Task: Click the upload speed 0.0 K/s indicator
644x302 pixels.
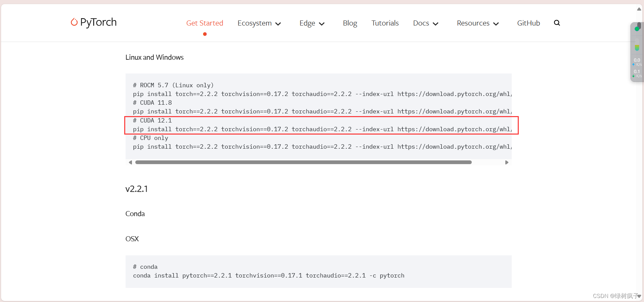Action: click(637, 62)
